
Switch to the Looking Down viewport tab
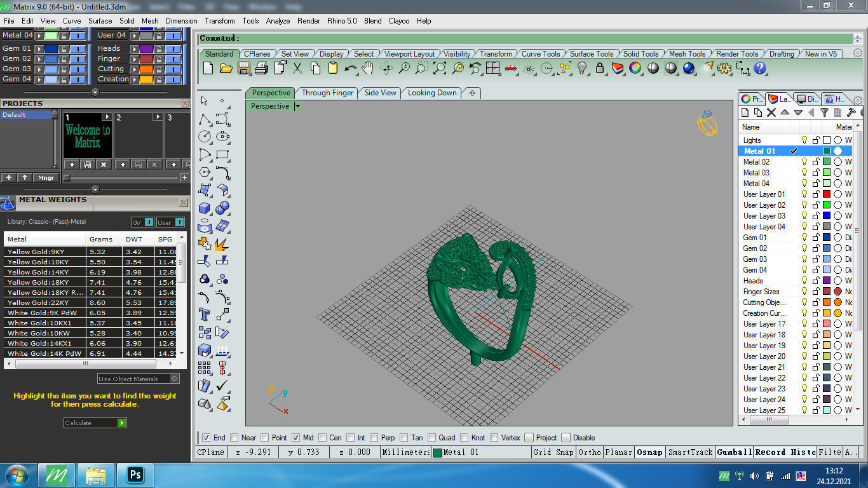click(x=432, y=93)
